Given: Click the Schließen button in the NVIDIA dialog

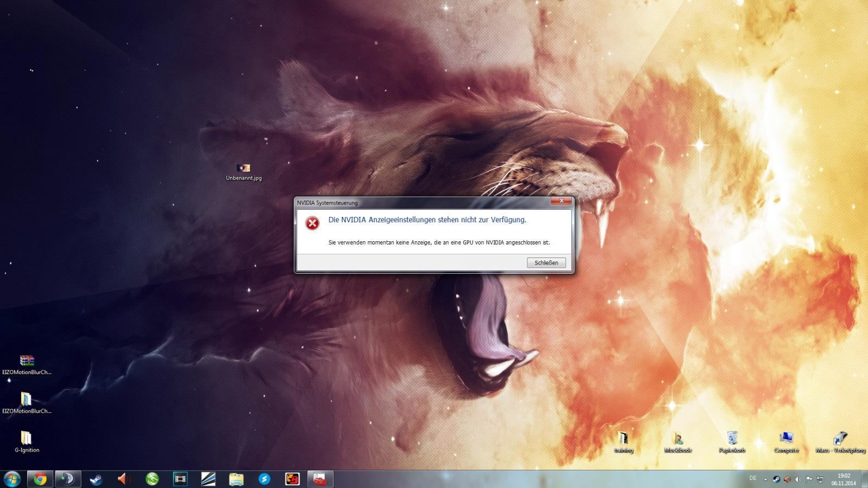Looking at the screenshot, I should coord(546,262).
